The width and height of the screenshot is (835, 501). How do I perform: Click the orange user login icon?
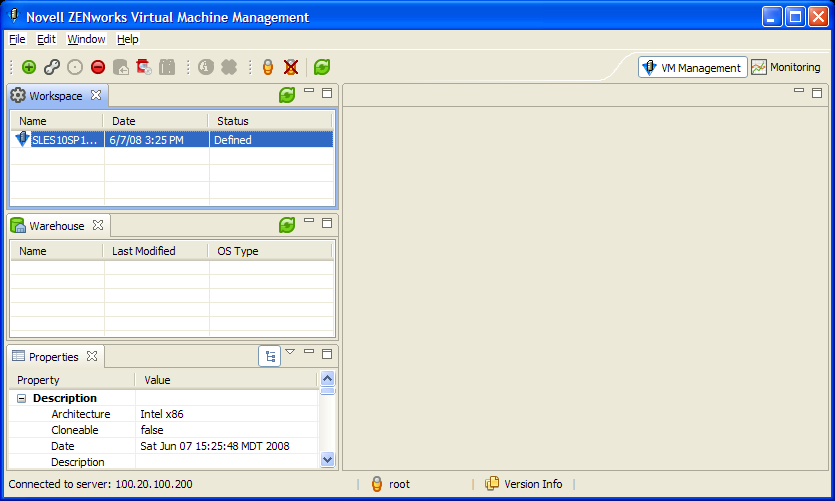tap(268, 67)
